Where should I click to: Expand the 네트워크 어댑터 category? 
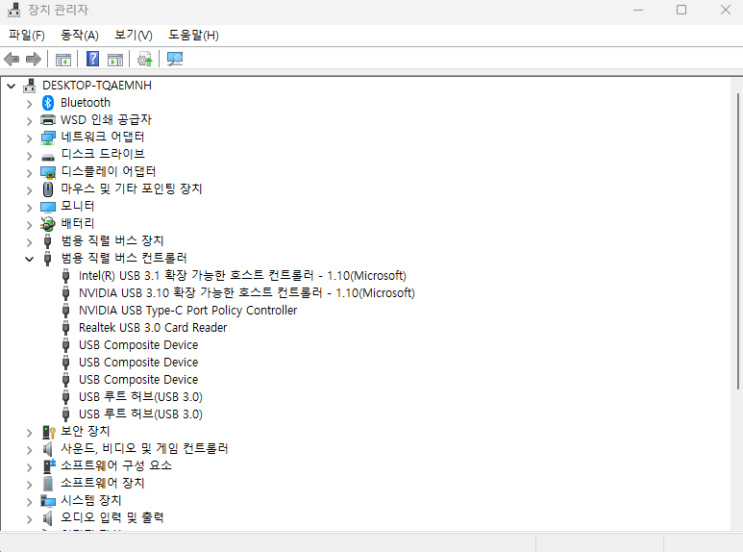[x=29, y=138]
